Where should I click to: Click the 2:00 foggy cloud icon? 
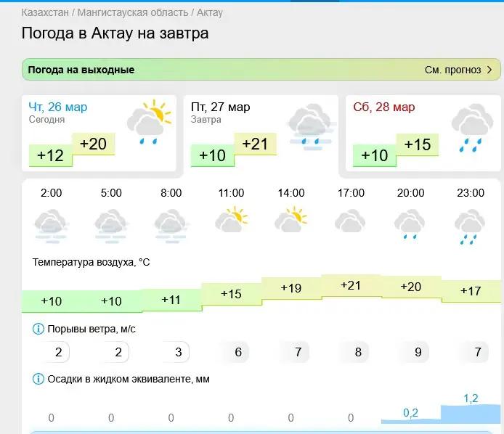[51, 224]
